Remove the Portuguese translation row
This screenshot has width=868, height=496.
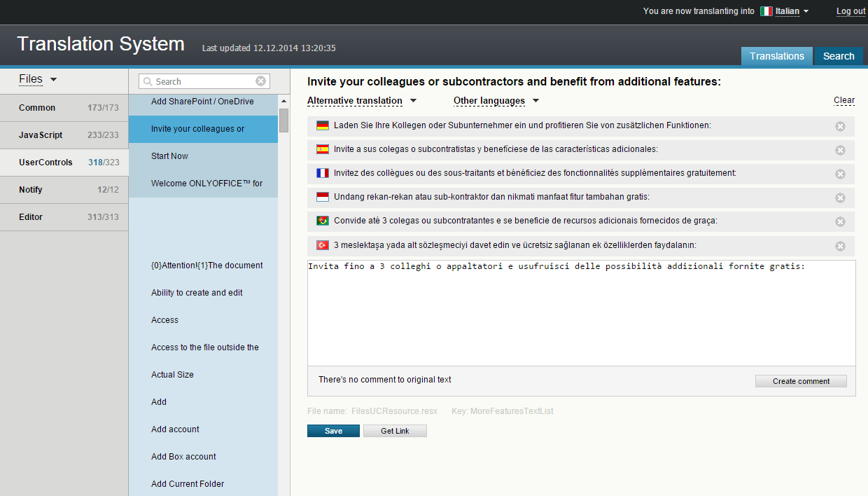pyautogui.click(x=840, y=221)
